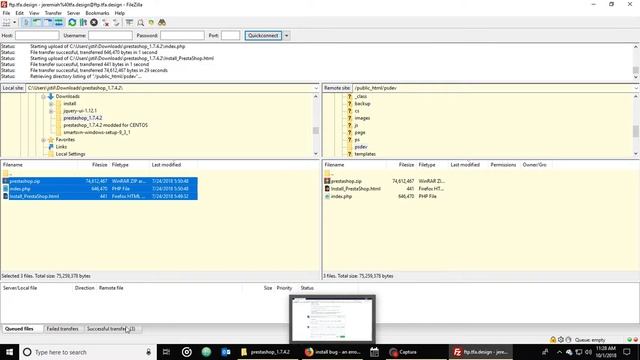Open the Quickconnect history dropdown
The image size is (640, 360).
tap(287, 36)
